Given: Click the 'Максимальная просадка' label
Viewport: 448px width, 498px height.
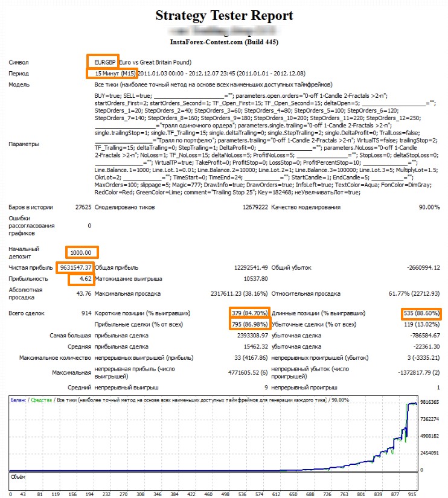Looking at the screenshot, I should pyautogui.click(x=127, y=293).
